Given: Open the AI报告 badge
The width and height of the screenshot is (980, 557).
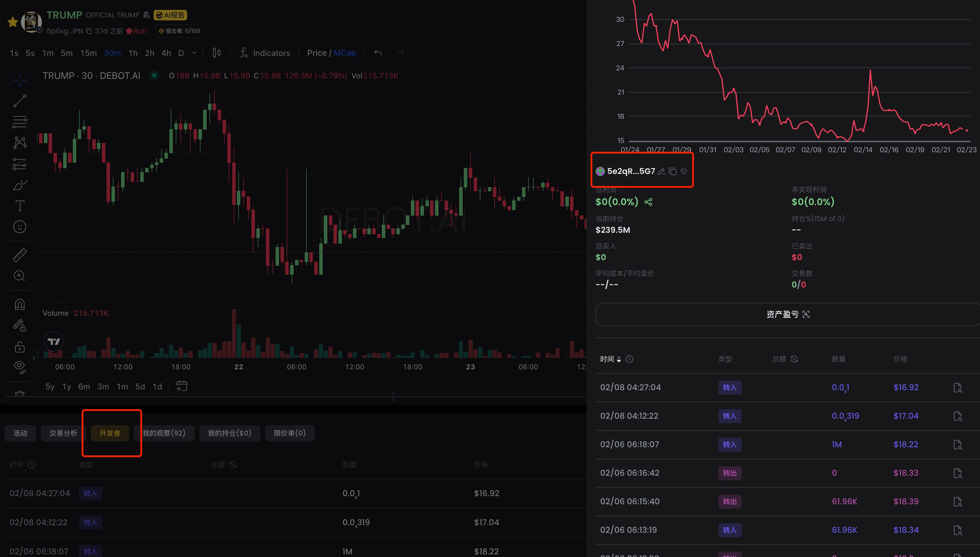Looking at the screenshot, I should pyautogui.click(x=170, y=15).
